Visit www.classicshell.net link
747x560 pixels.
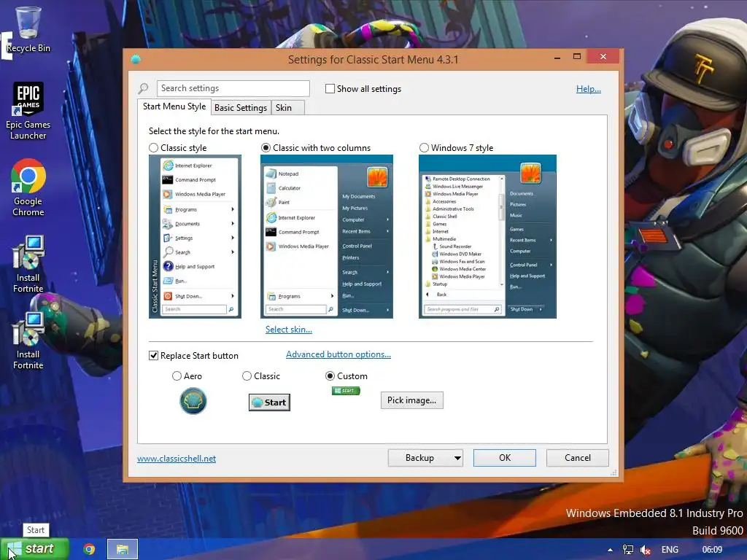[177, 459]
